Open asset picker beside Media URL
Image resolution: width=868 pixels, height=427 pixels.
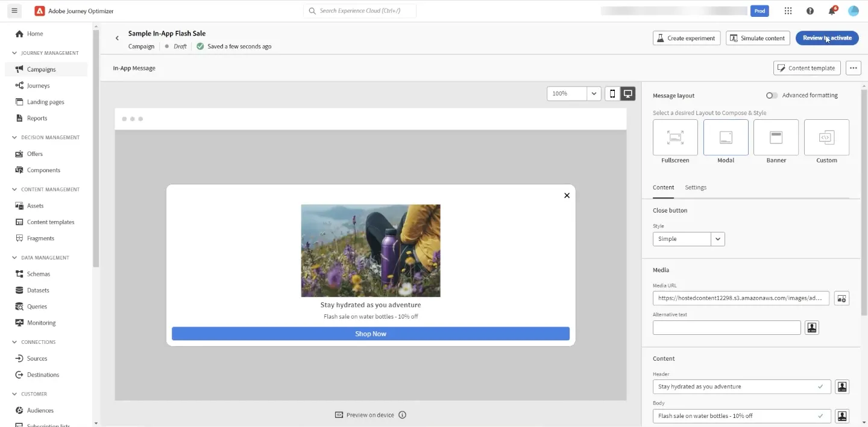[841, 298]
